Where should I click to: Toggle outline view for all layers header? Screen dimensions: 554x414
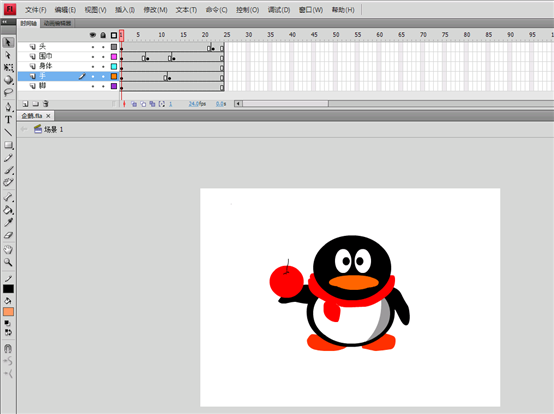click(114, 35)
